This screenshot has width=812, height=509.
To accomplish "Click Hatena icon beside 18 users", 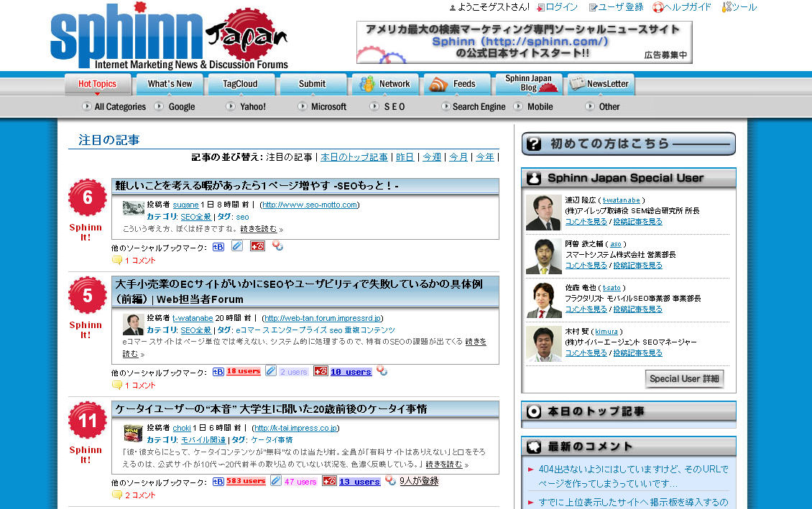I will [x=218, y=371].
